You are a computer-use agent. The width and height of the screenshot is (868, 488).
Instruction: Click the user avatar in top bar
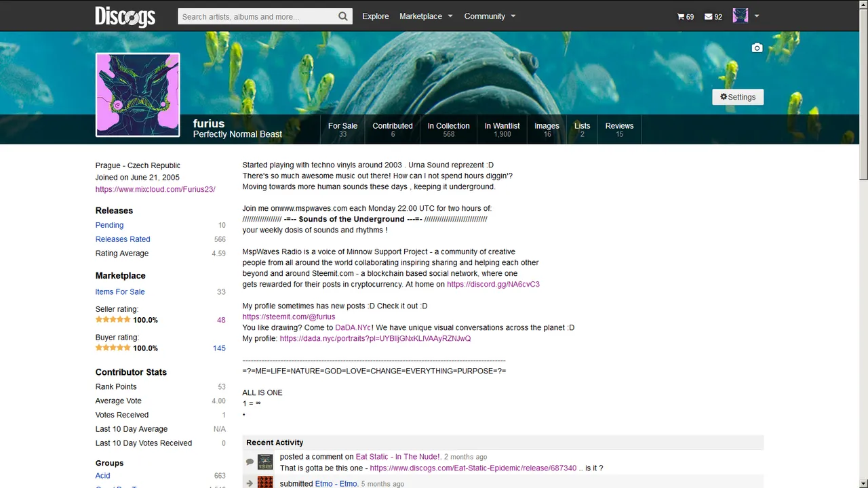741,16
